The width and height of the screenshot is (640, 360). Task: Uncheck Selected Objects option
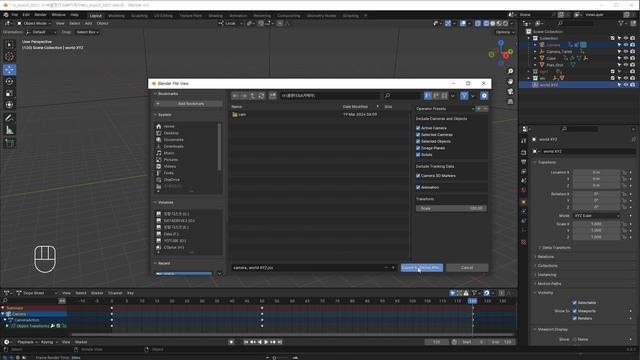(418, 141)
